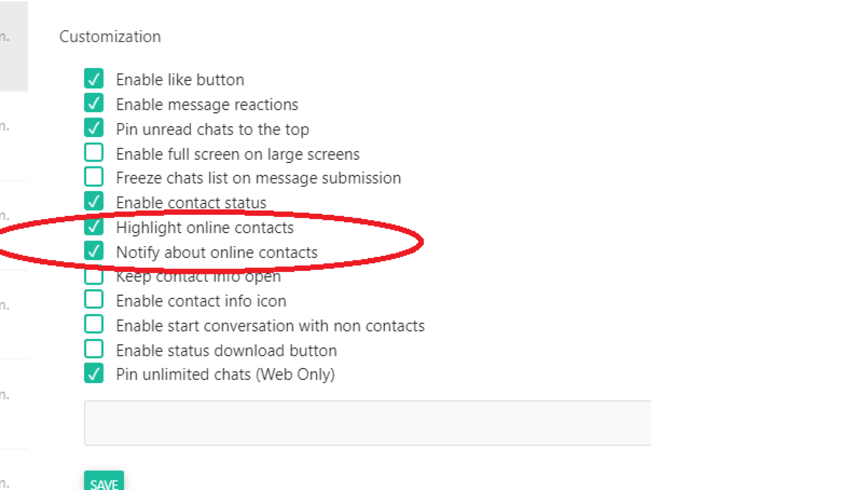Tick the Enable status download button checkbox
The width and height of the screenshot is (868, 490).
coord(93,349)
